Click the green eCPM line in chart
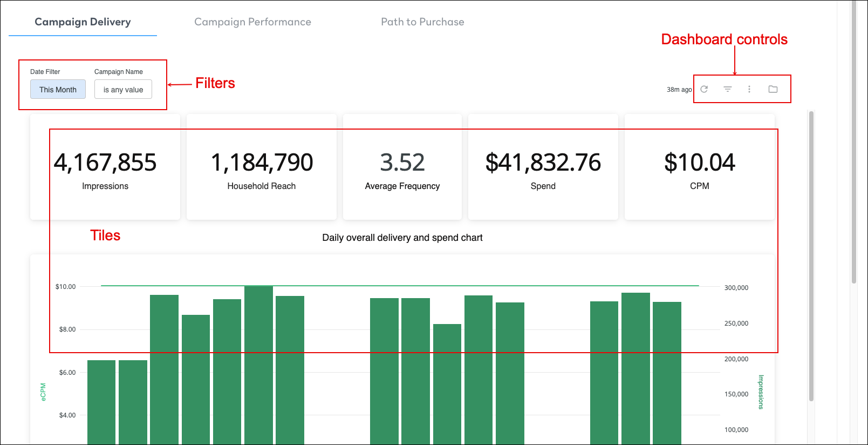Viewport: 868px width, 445px height. [400, 286]
